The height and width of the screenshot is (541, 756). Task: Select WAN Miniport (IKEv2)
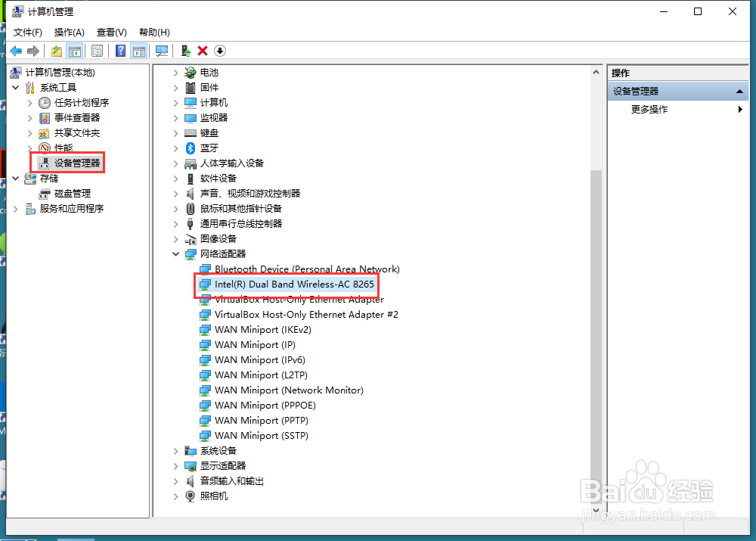pyautogui.click(x=263, y=330)
